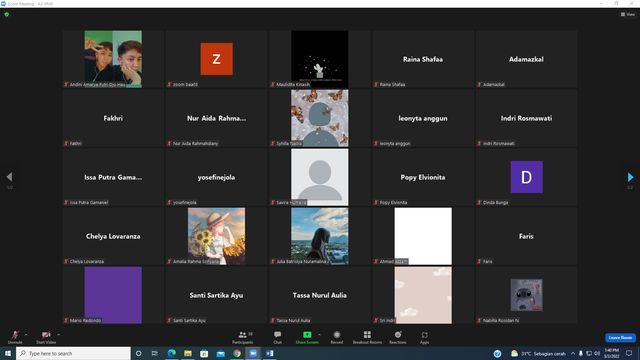Select Fakhri participant tile
This screenshot has width=640, height=360.
[x=113, y=118]
